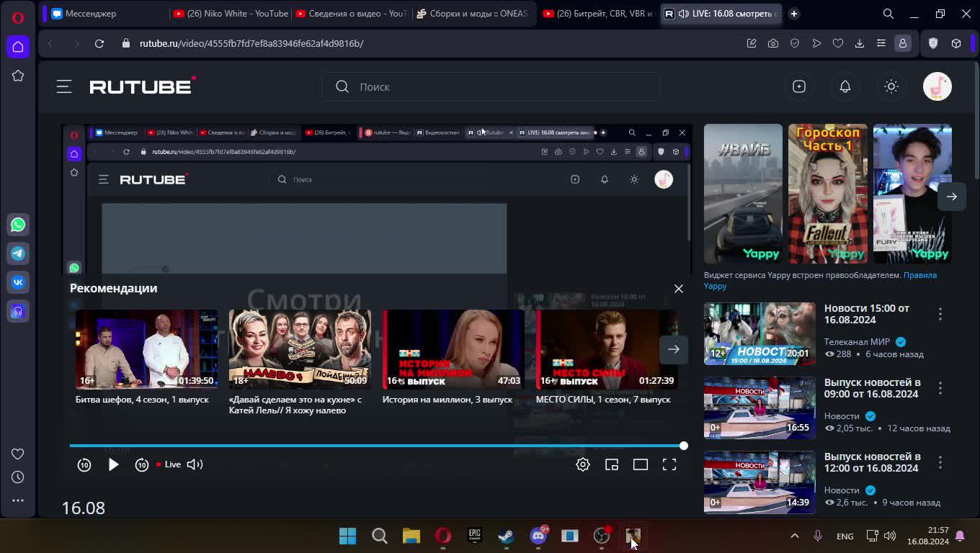The height and width of the screenshot is (553, 980).
Task: Take a snapshot with the camera icon
Action: (773, 43)
